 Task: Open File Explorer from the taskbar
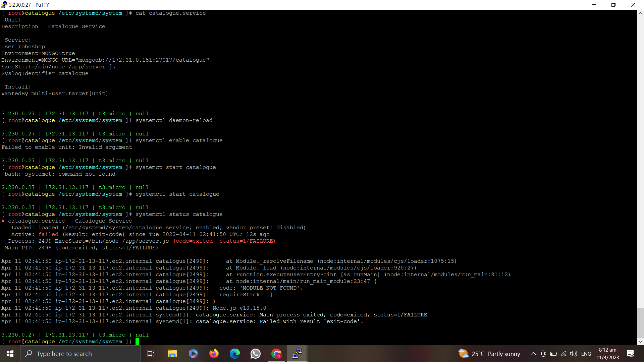pos(172,353)
